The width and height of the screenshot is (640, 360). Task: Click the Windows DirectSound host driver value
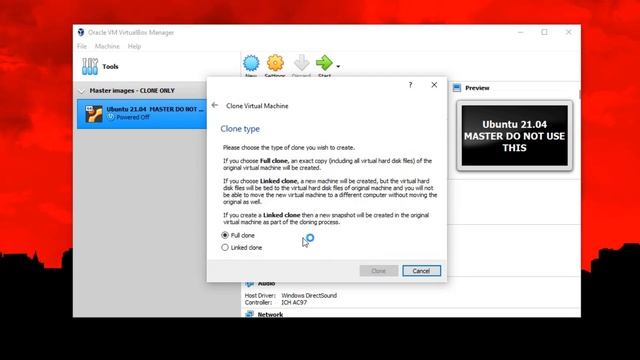[309, 295]
